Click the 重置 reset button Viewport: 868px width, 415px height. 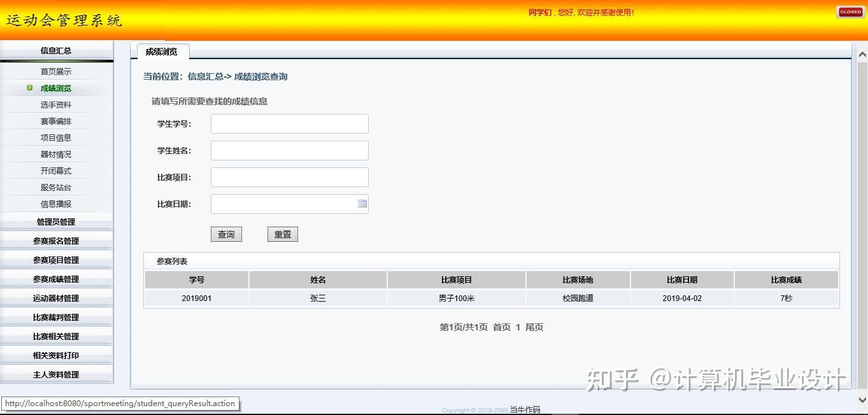282,234
